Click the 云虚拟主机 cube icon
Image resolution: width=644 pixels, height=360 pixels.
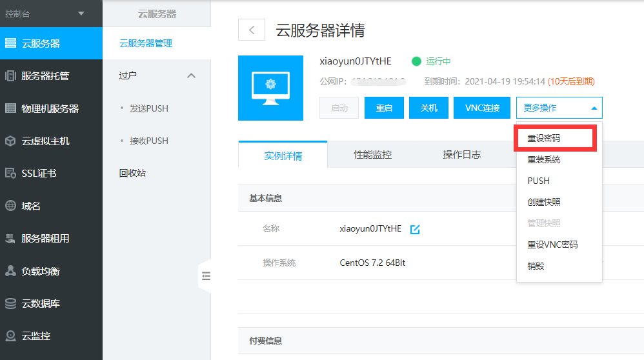[x=11, y=141]
